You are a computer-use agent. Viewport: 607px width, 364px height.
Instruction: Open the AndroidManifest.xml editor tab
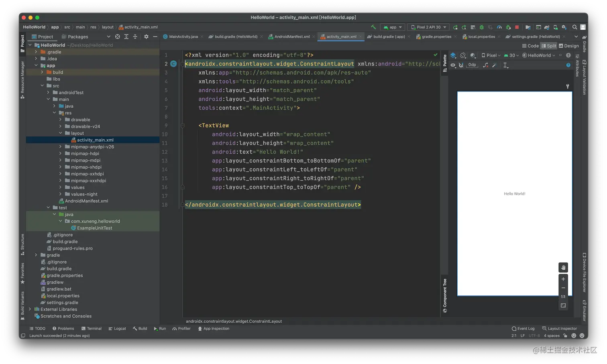click(292, 37)
